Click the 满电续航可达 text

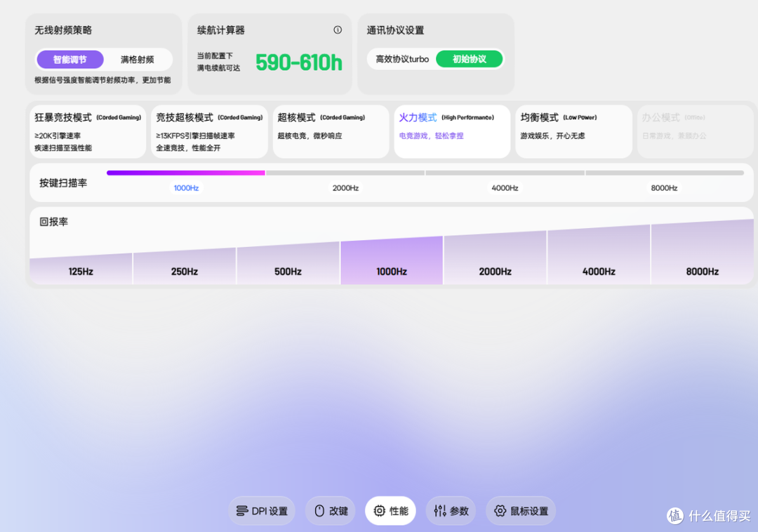coord(218,68)
